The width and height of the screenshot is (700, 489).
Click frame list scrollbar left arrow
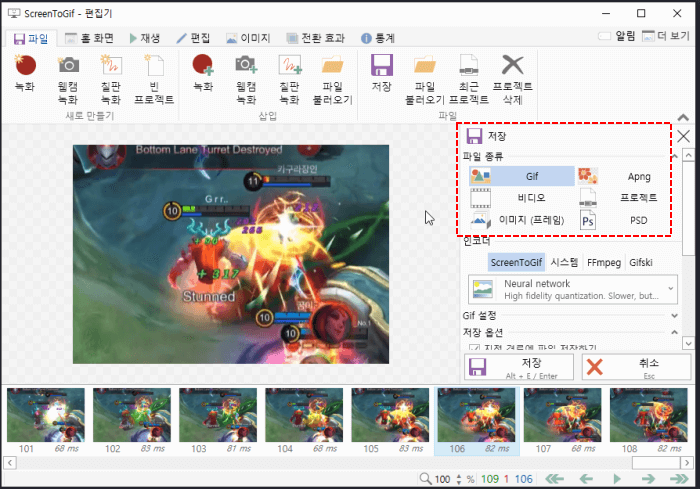click(x=10, y=463)
